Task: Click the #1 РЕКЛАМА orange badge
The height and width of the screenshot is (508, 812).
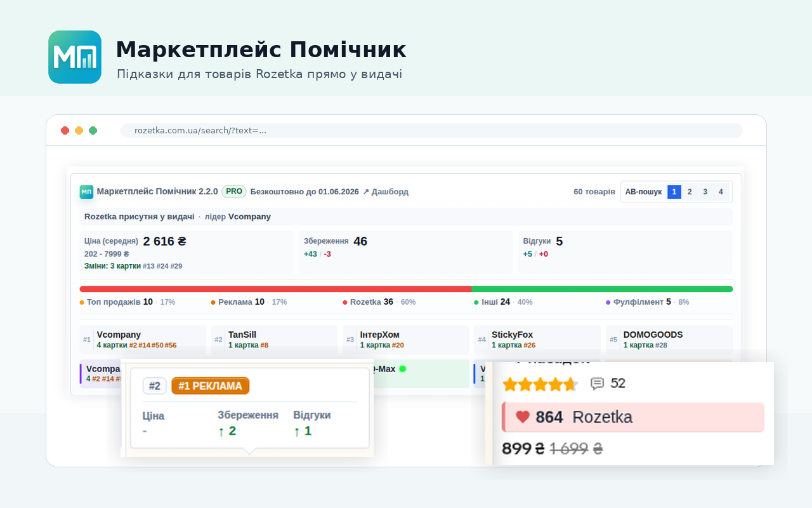Action: (211, 386)
